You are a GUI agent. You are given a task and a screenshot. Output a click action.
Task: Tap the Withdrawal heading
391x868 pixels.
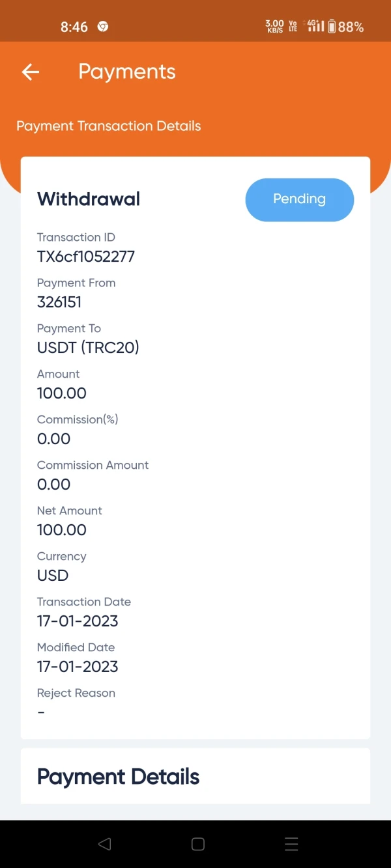tap(89, 199)
